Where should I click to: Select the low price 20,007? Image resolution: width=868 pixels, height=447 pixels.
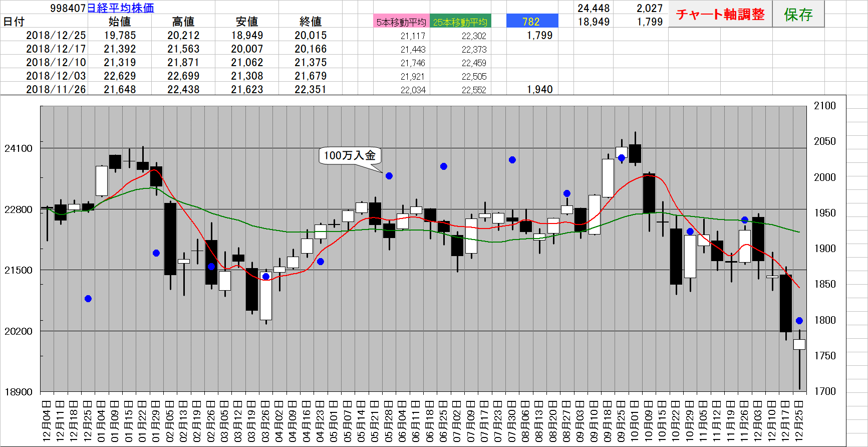pos(247,49)
